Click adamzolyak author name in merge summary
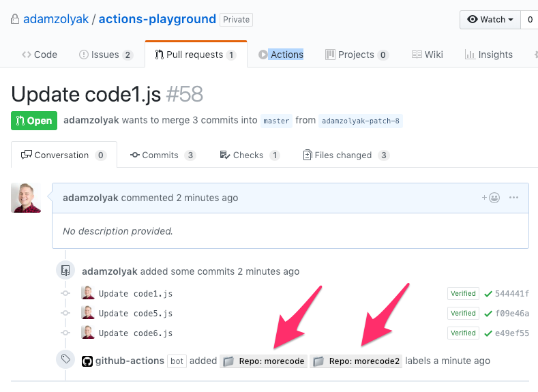The width and height of the screenshot is (538, 392). pyautogui.click(x=91, y=121)
